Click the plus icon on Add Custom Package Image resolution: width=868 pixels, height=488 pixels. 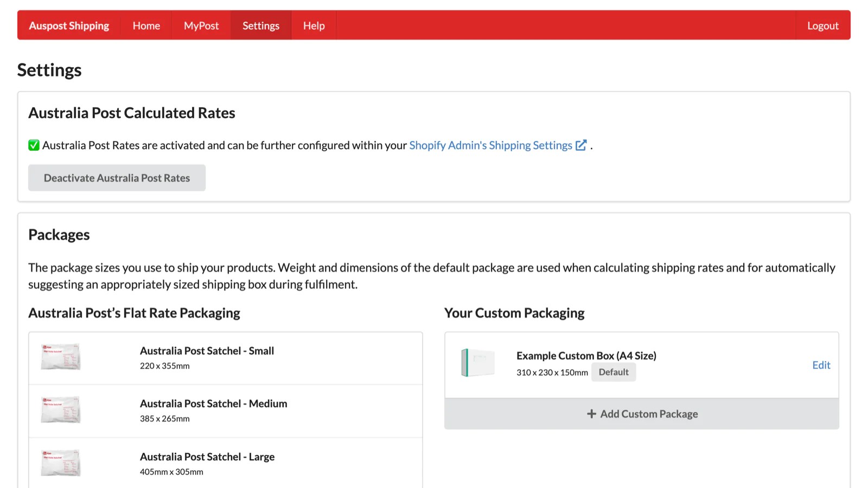(x=591, y=414)
